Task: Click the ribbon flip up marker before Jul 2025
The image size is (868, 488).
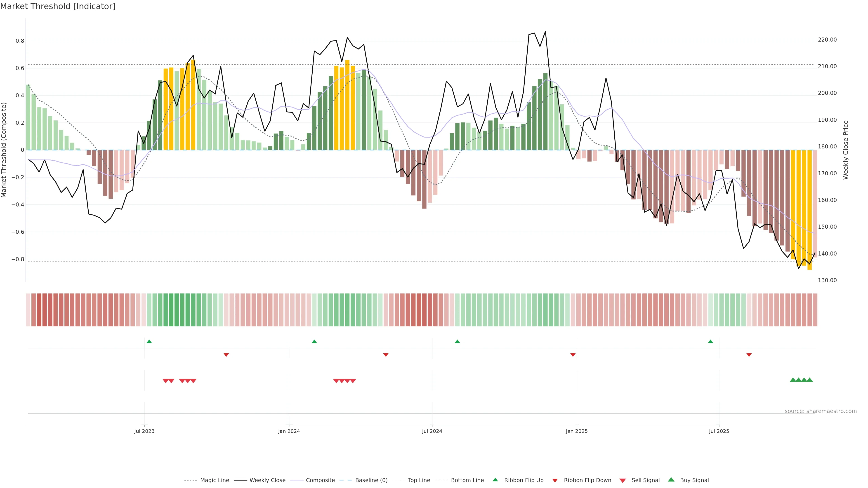Action: pos(711,342)
